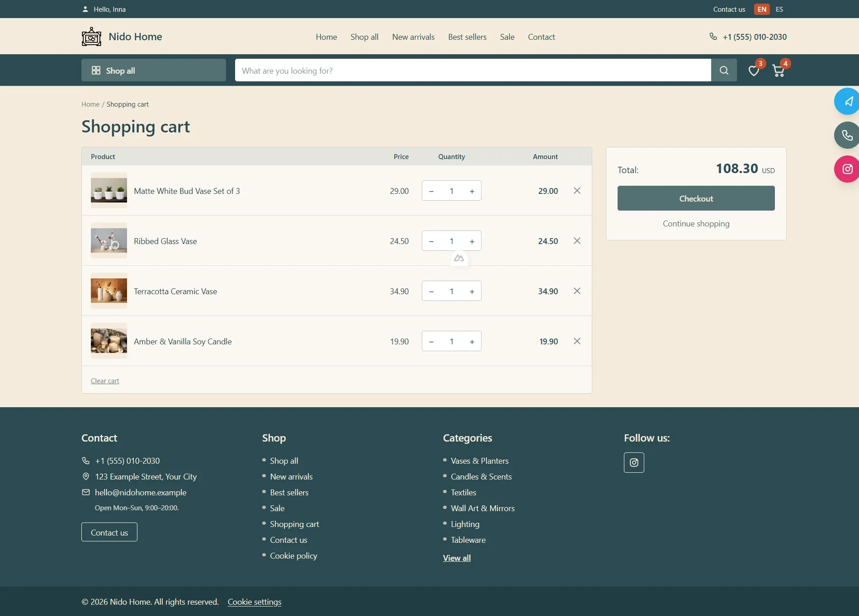Switch language to ES
Viewport: 859px width, 616px height.
point(779,9)
